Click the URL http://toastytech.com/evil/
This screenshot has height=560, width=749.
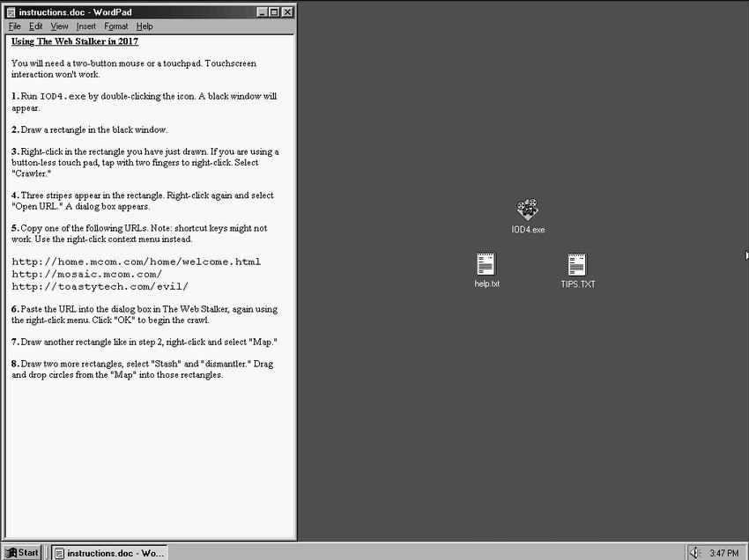(100, 286)
